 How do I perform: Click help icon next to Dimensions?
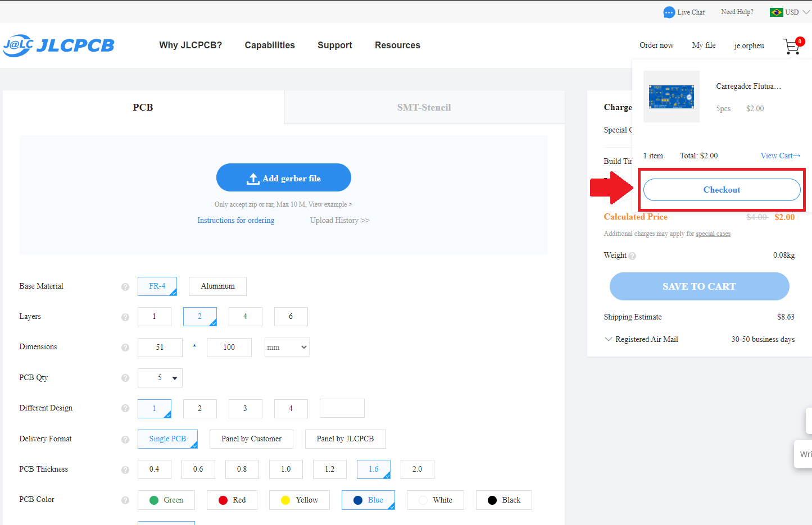(x=125, y=348)
